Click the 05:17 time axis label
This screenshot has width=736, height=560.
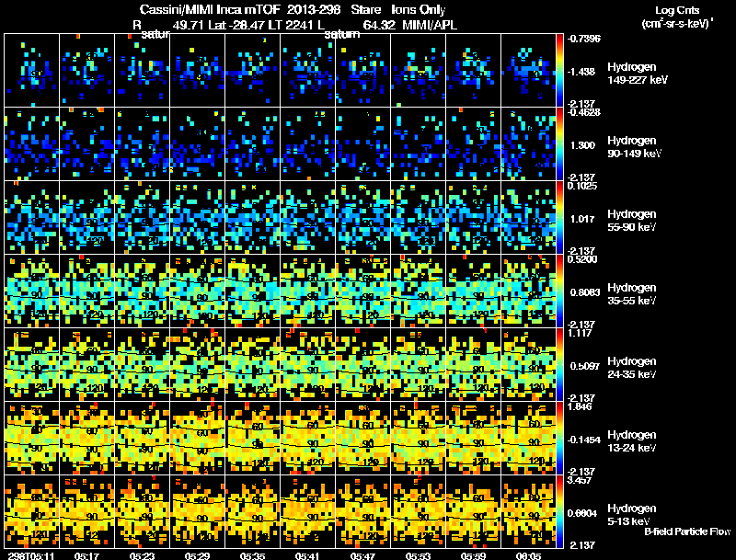click(86, 556)
